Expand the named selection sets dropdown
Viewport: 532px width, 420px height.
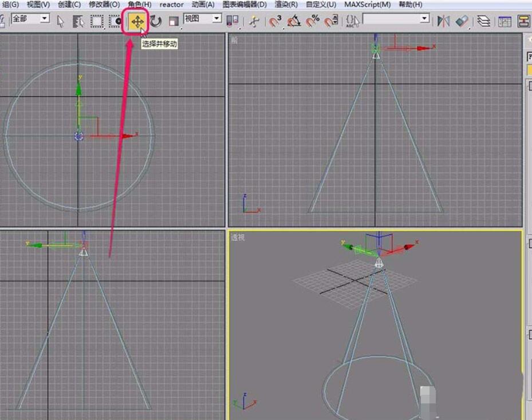coord(424,18)
